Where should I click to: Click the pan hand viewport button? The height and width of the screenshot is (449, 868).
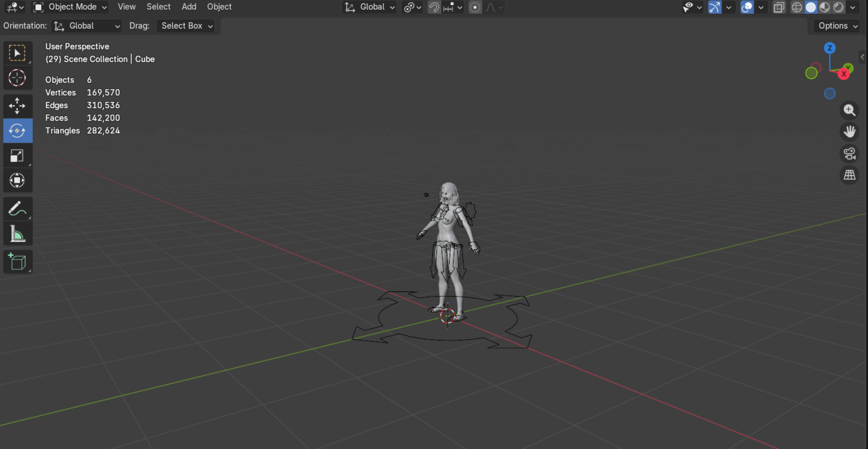tap(849, 131)
